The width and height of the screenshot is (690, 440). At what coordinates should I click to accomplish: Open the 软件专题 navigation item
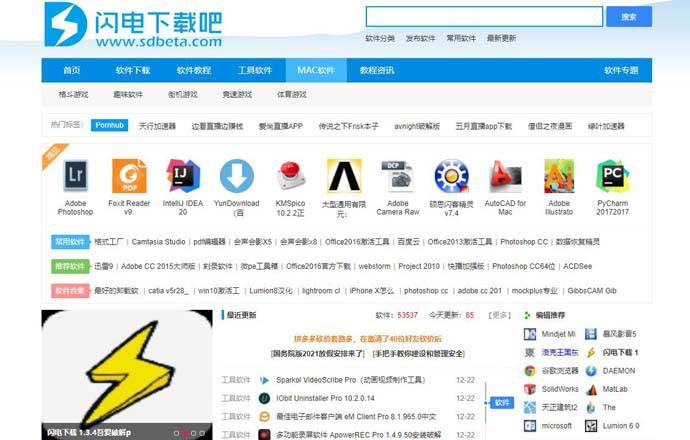coord(621,70)
